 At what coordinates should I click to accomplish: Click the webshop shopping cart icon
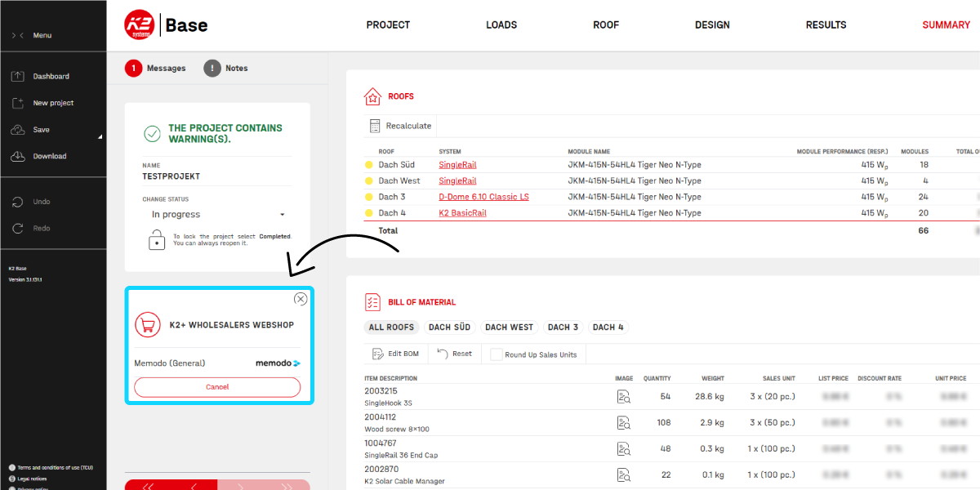tap(148, 325)
